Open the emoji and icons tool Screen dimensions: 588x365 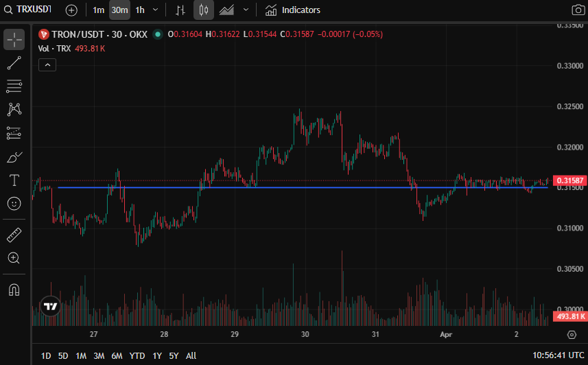pos(14,204)
